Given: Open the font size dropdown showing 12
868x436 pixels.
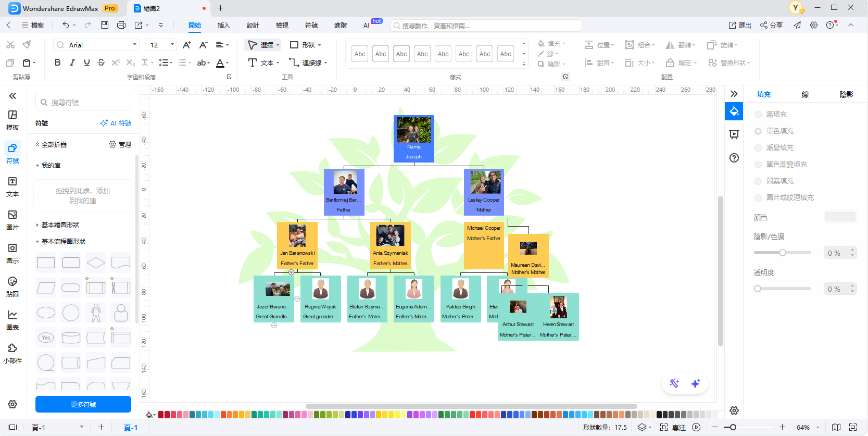Looking at the screenshot, I should [x=162, y=45].
